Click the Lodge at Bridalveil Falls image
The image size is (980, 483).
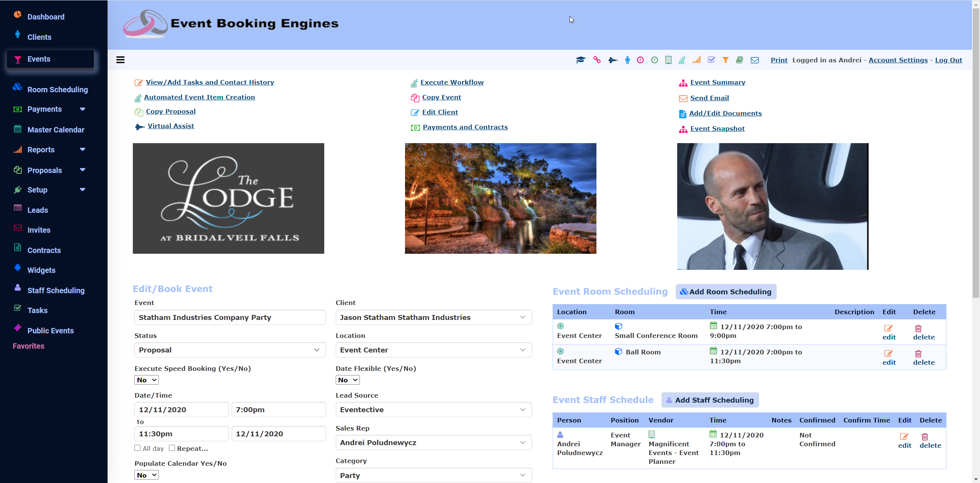(x=229, y=198)
